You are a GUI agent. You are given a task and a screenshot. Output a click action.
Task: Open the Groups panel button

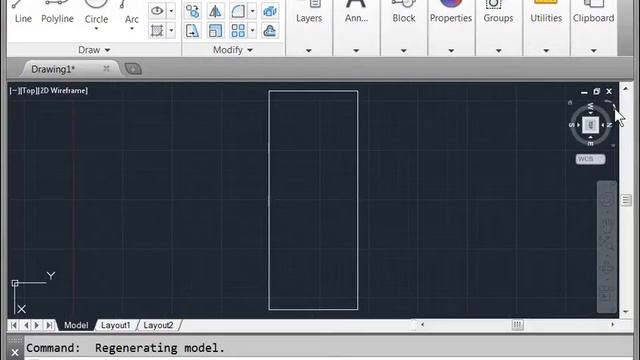(498, 12)
